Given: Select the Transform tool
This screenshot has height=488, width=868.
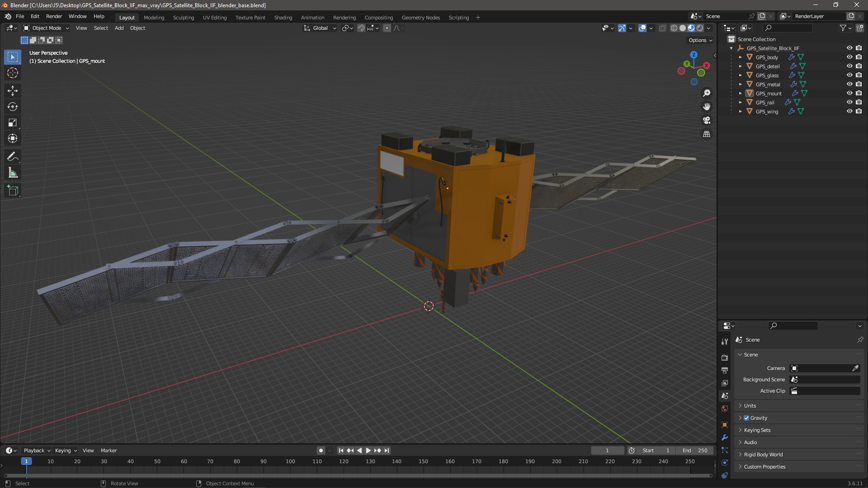Looking at the screenshot, I should coord(13,138).
